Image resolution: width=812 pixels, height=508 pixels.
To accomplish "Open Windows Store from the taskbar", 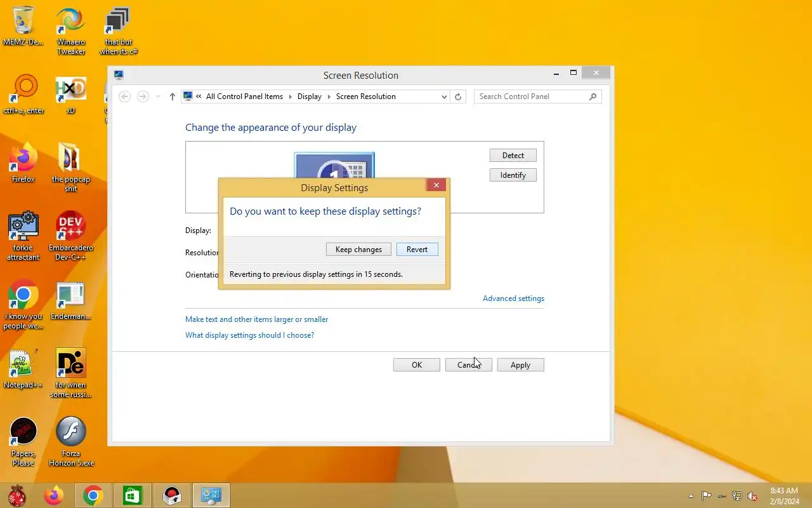I will tap(133, 495).
